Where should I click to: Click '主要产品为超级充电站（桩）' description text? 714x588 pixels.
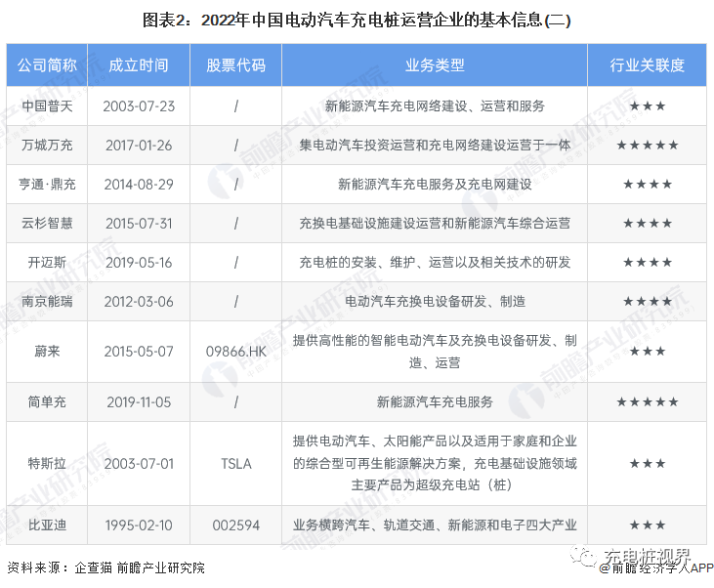[432, 485]
